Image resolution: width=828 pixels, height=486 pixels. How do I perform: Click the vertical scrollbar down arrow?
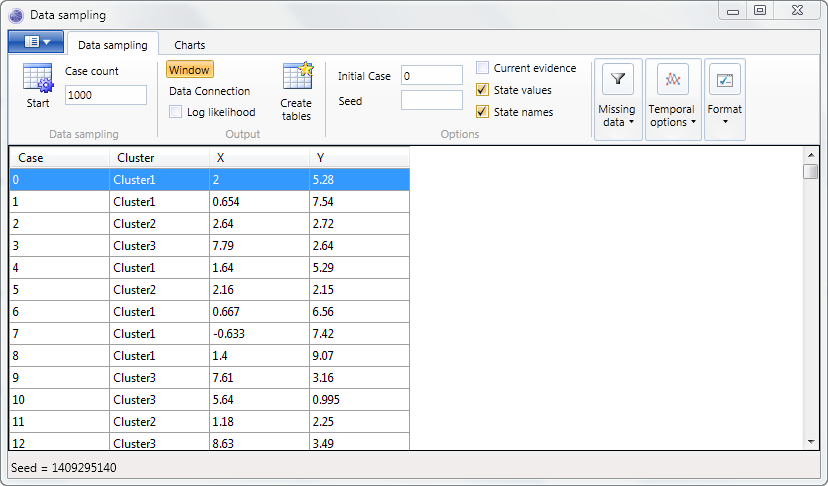(x=811, y=441)
